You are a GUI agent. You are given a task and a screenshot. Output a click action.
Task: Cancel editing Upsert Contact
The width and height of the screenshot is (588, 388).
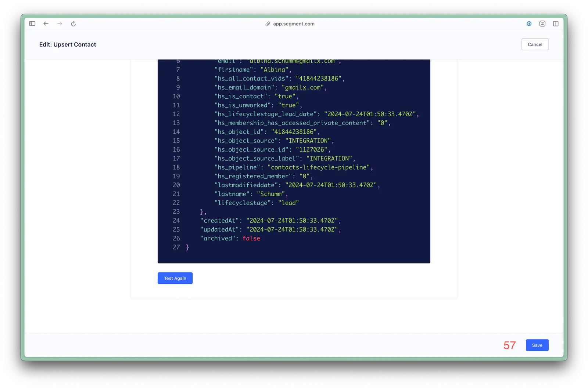[535, 44]
